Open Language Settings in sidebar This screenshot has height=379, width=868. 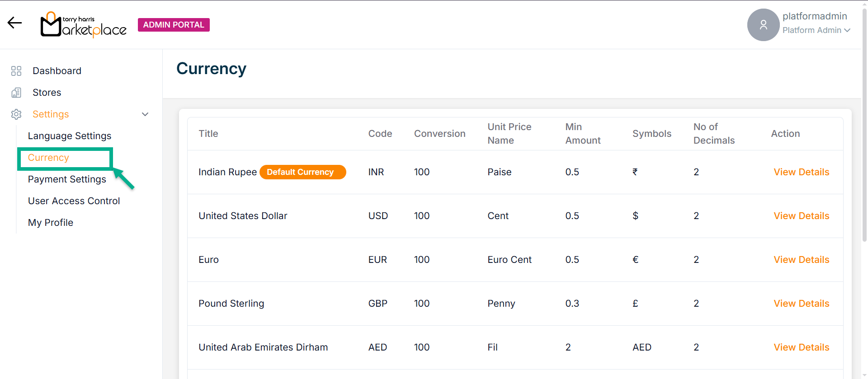point(70,136)
